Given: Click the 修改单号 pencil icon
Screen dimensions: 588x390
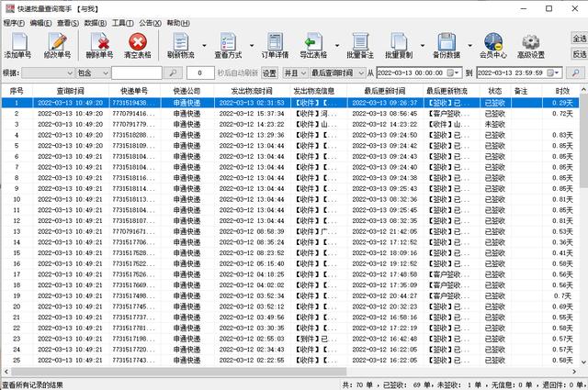Looking at the screenshot, I should [x=57, y=45].
